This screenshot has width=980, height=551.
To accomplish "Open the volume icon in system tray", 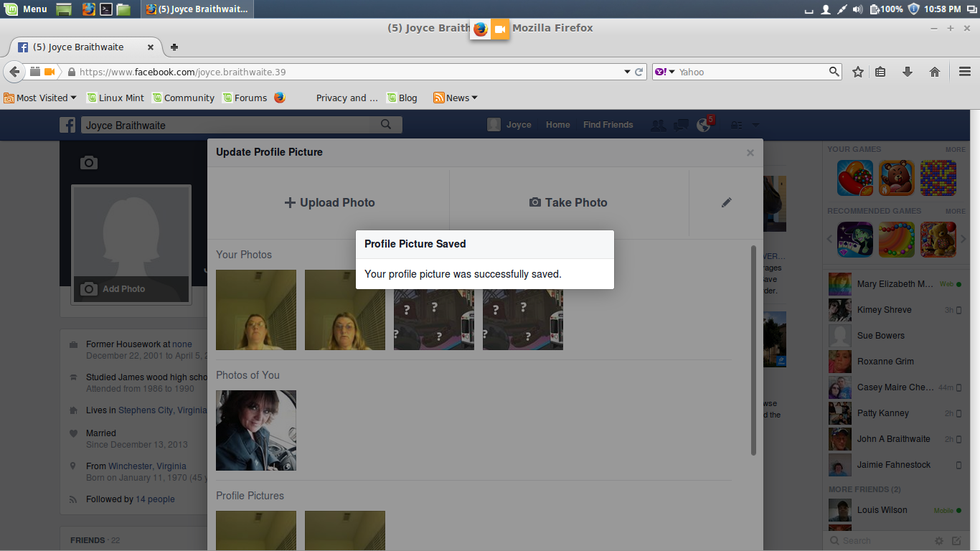I will click(x=858, y=9).
